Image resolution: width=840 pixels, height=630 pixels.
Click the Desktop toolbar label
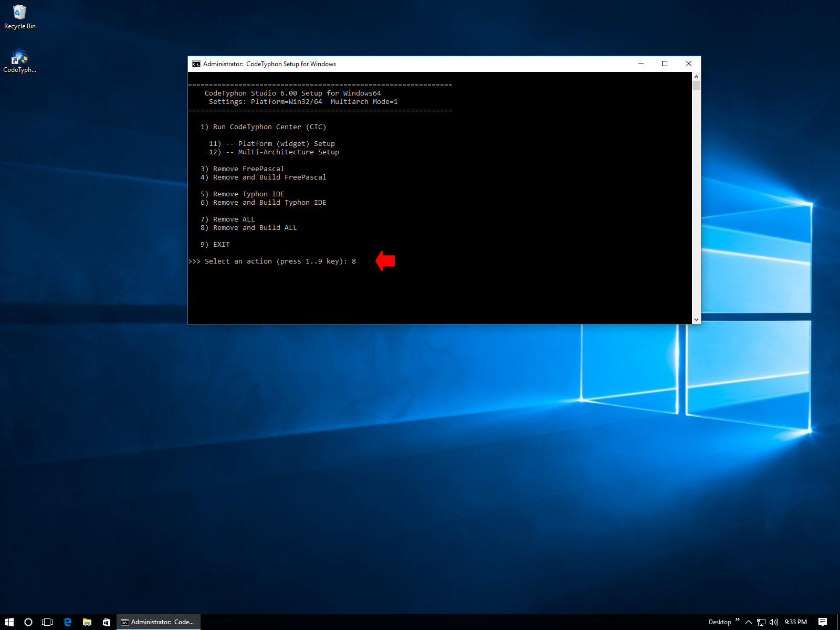719,622
